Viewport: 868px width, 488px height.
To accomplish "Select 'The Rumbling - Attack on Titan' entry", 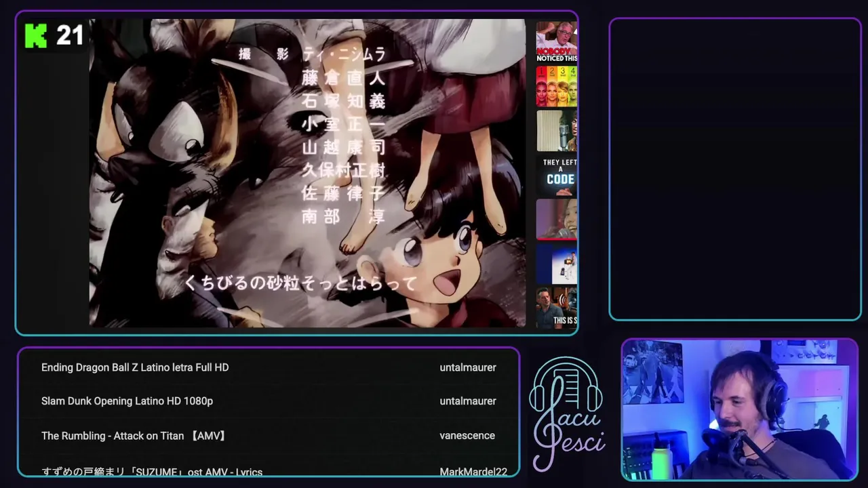I will pos(134,436).
